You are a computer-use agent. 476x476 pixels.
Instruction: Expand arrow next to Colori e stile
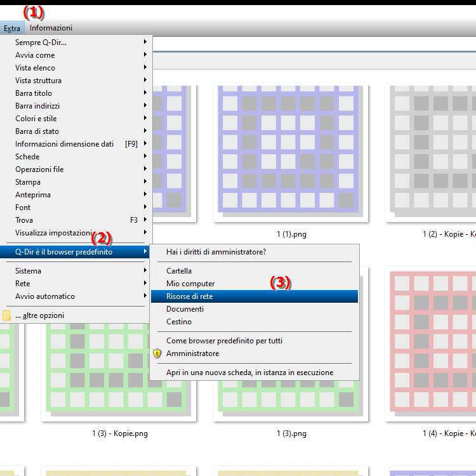(145, 118)
